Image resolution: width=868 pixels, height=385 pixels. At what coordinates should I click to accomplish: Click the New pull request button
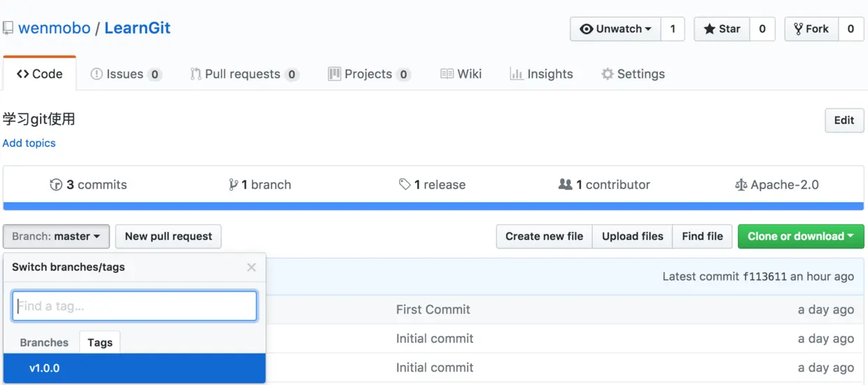pos(168,237)
